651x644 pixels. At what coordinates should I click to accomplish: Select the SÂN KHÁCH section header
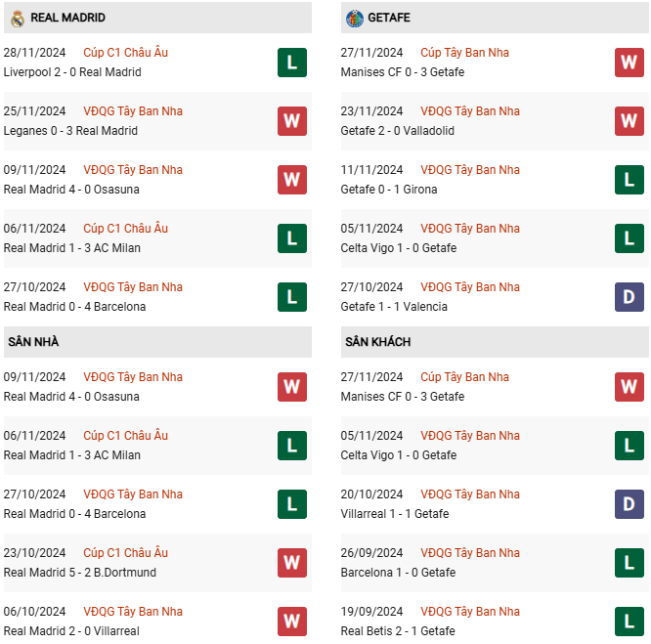coord(495,342)
